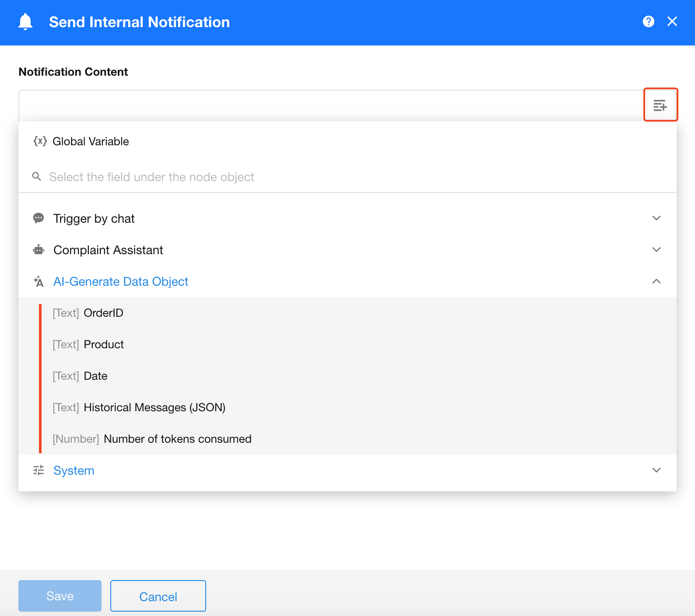Click the System sliders icon
This screenshot has height=616, width=695.
[x=39, y=470]
